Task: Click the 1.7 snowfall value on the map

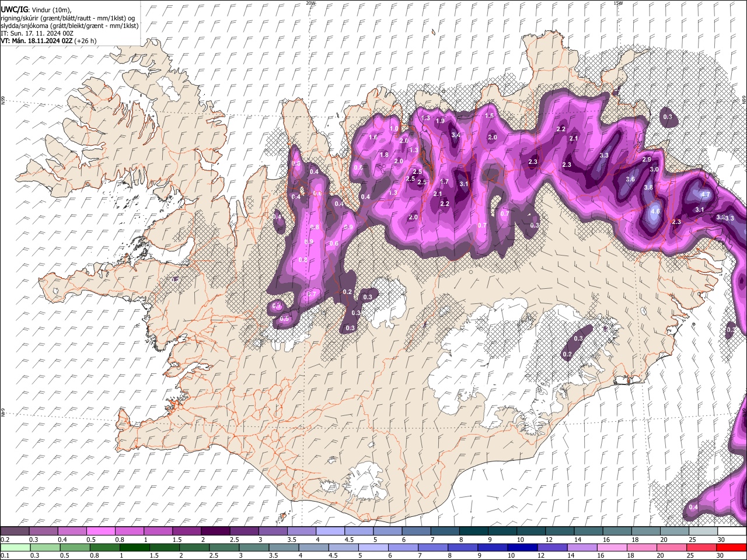Action: [444, 182]
